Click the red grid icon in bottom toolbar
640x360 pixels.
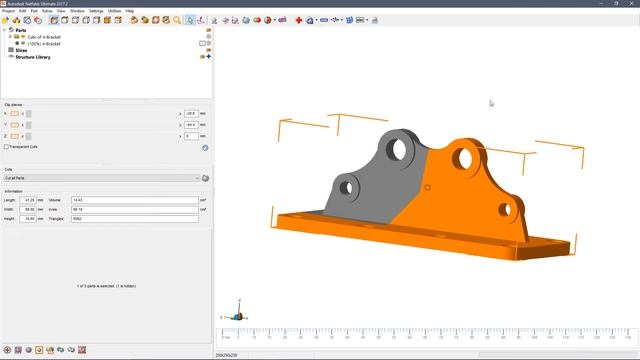tap(82, 350)
